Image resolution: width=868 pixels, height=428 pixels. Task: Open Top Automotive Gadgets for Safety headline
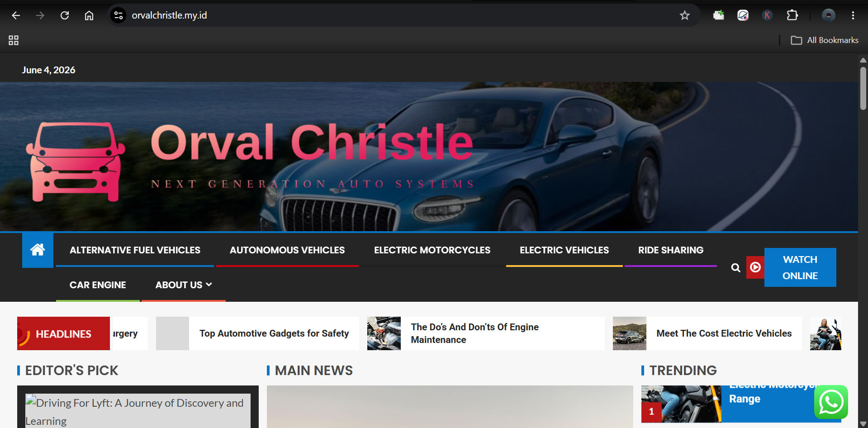click(274, 333)
